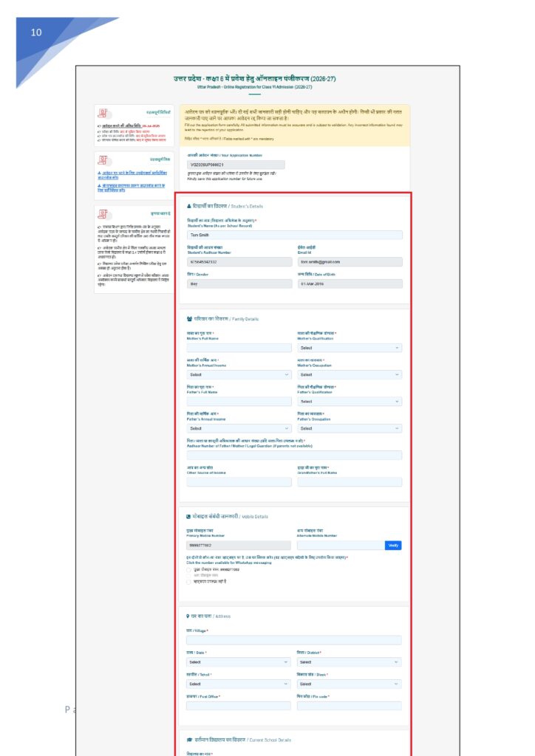Open the Father's Qualification dropdown
This screenshot has height=756, width=535.
click(x=350, y=402)
